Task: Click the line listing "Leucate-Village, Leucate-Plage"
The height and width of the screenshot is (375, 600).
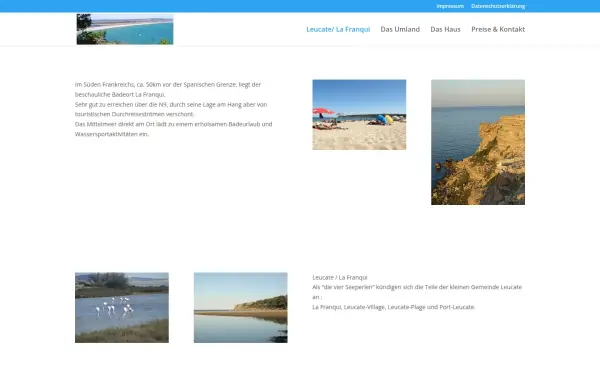Action: point(394,307)
